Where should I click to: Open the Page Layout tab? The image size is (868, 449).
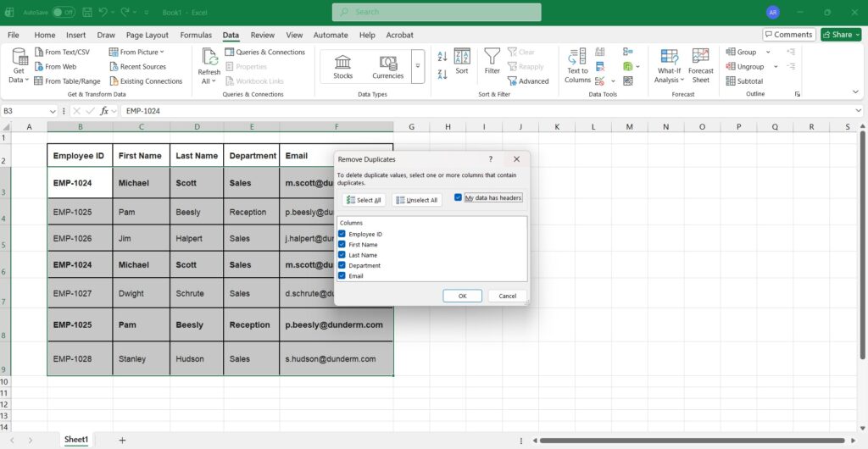click(x=147, y=36)
